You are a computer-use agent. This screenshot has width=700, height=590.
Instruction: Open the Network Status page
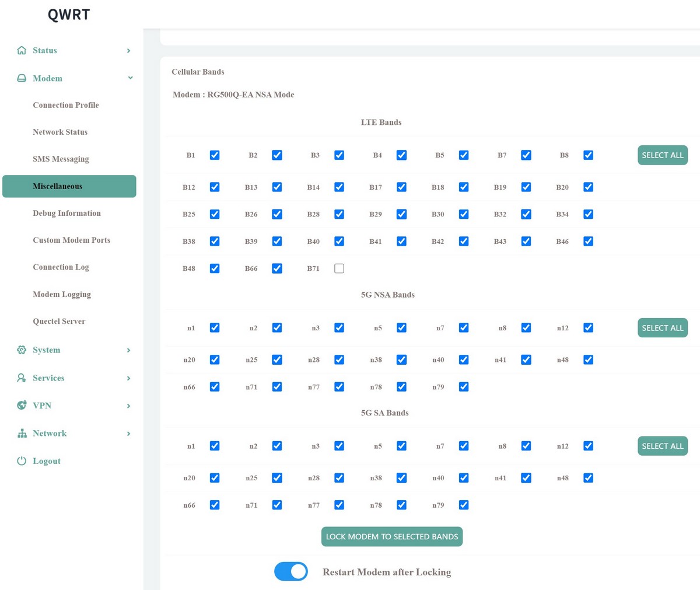[x=60, y=132]
